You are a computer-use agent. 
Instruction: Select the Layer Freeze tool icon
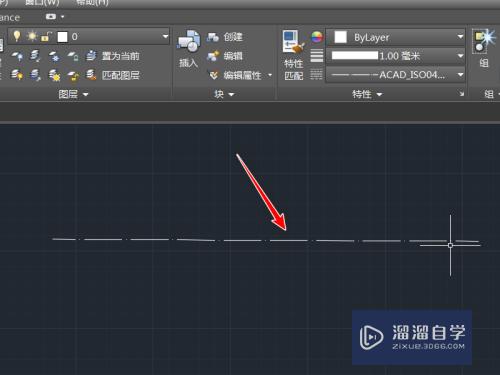54,56
